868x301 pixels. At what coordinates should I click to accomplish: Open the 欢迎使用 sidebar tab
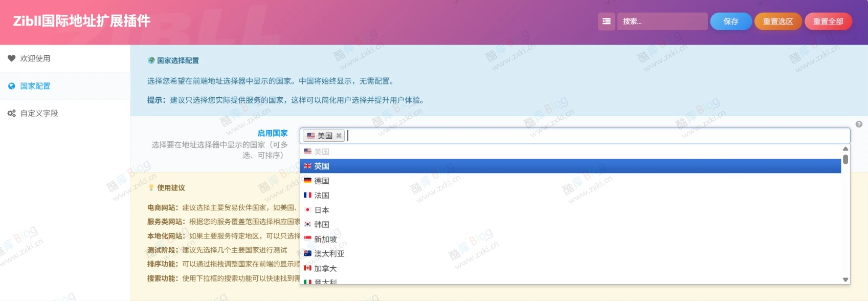[35, 58]
